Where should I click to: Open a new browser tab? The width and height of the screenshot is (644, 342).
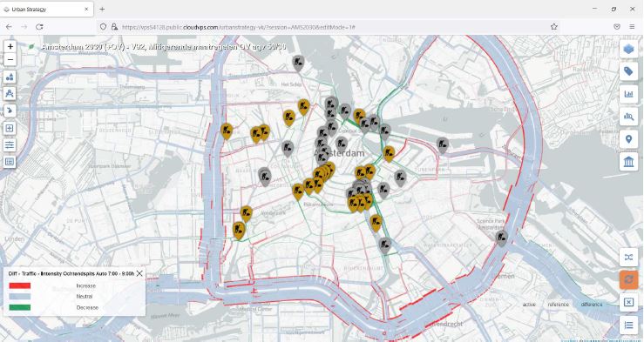point(102,9)
